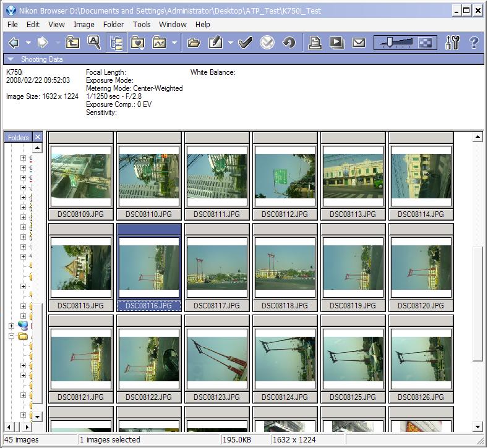488x448 pixels.
Task: Close the Folders panel
Action: 38,137
